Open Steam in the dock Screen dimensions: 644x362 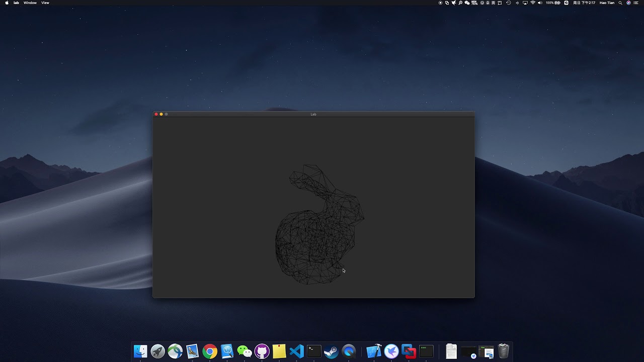(331, 351)
